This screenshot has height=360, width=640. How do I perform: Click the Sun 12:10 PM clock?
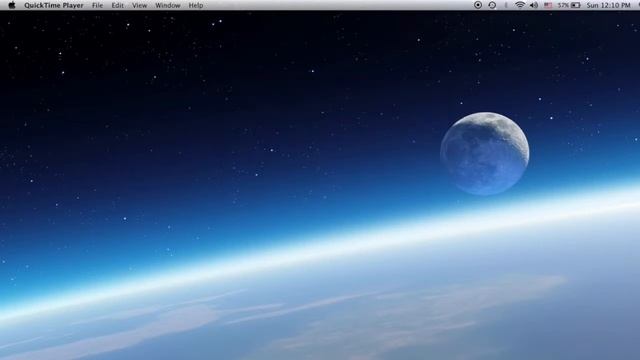[x=608, y=5]
